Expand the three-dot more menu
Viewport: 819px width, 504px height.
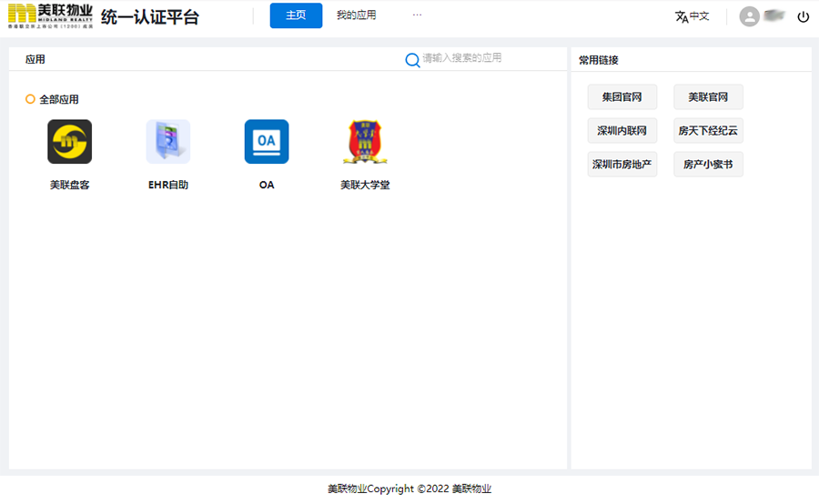pos(417,15)
